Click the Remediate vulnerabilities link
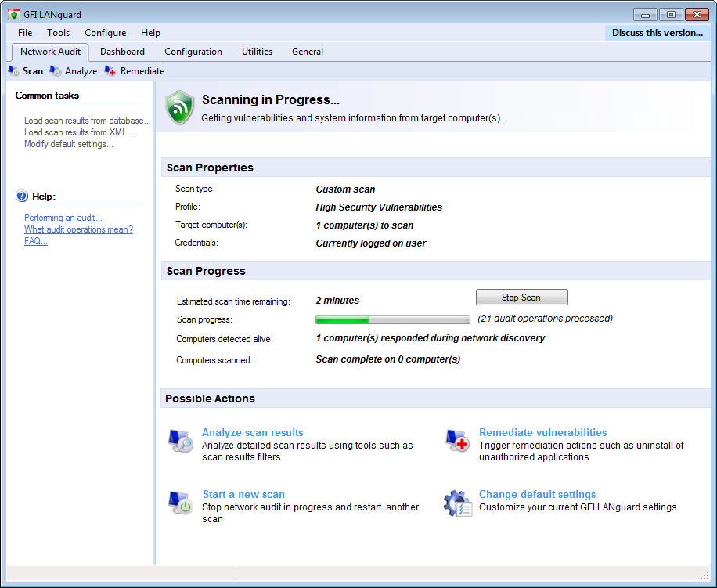The height and width of the screenshot is (588, 717). tap(542, 432)
